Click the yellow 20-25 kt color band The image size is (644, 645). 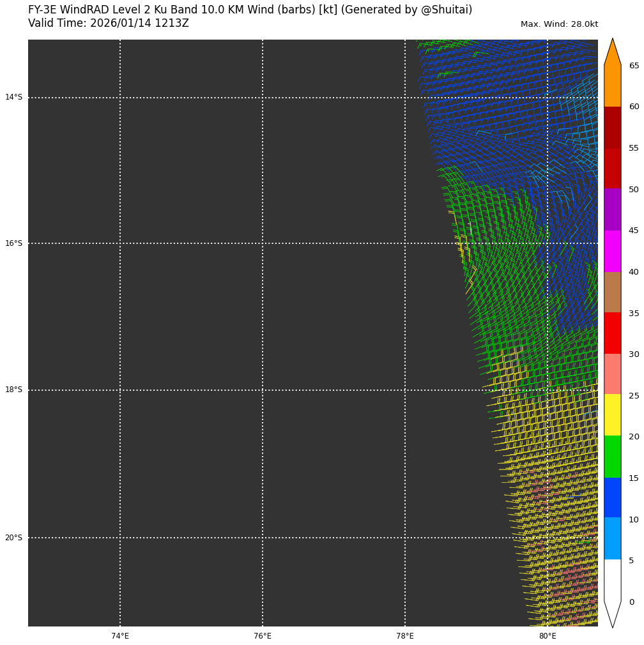[612, 415]
